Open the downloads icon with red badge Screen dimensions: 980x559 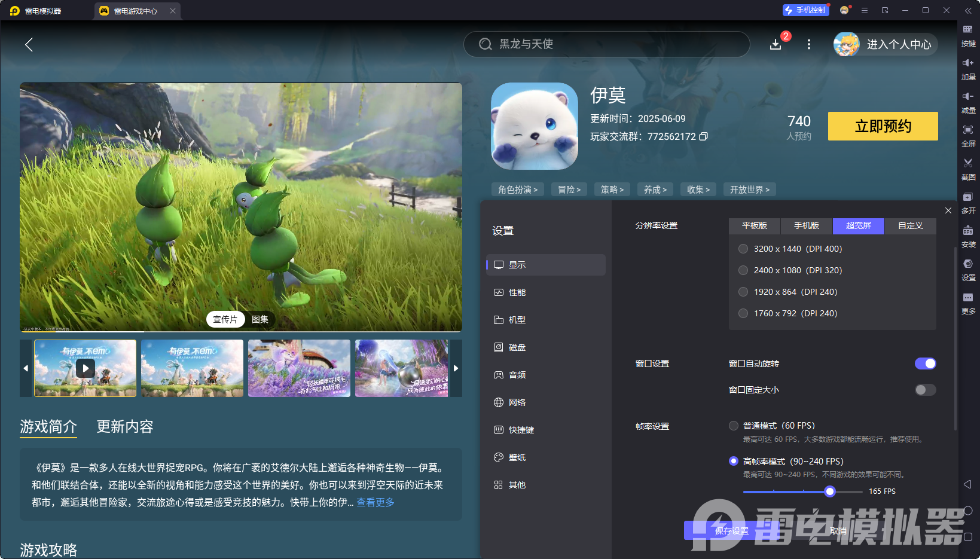pyautogui.click(x=776, y=44)
